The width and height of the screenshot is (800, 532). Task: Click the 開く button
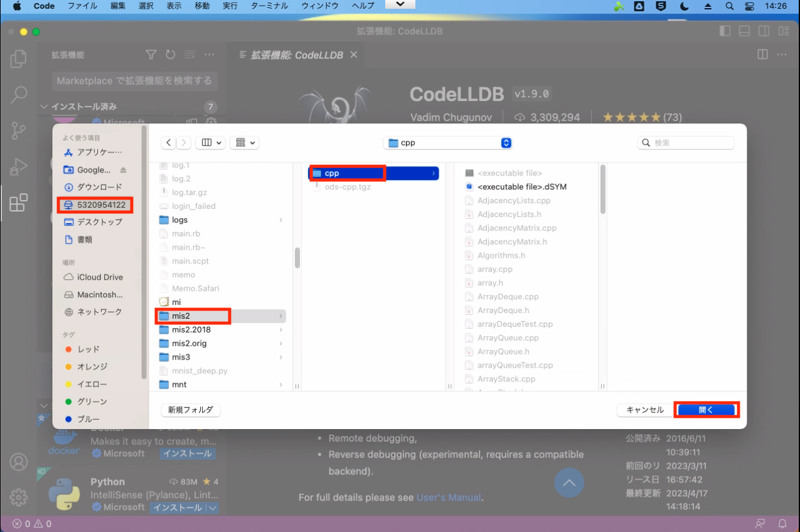click(x=706, y=410)
